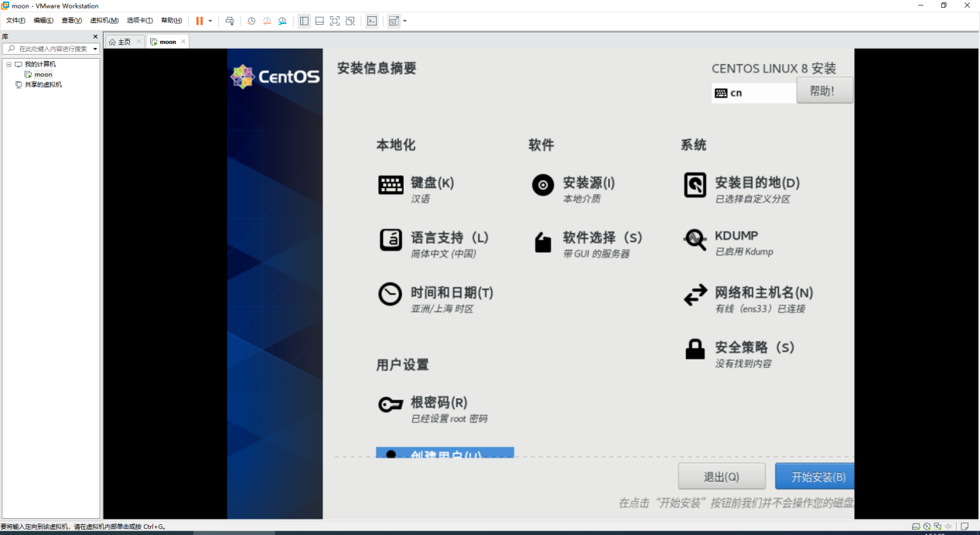980x535 pixels.
Task: Open the 查看(V) menu
Action: coord(72,21)
